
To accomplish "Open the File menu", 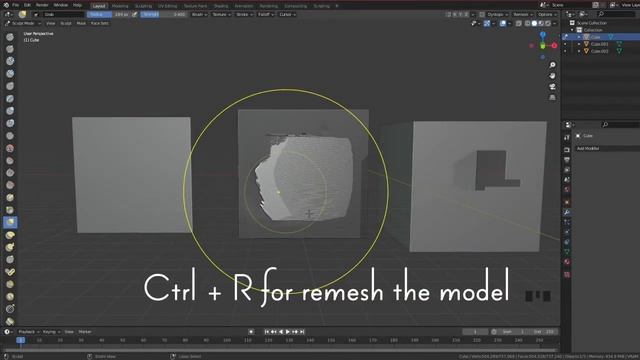I will click(16, 5).
